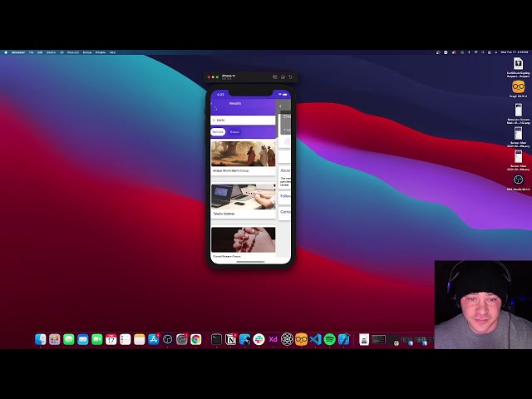Screen dimensions: 532x399
Task: Open the Wi-Fi menu bar icon
Action: coord(475,52)
